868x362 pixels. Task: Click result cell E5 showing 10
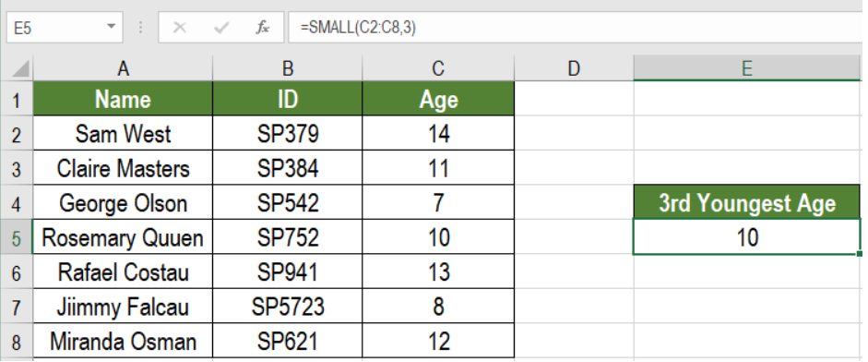[747, 237]
